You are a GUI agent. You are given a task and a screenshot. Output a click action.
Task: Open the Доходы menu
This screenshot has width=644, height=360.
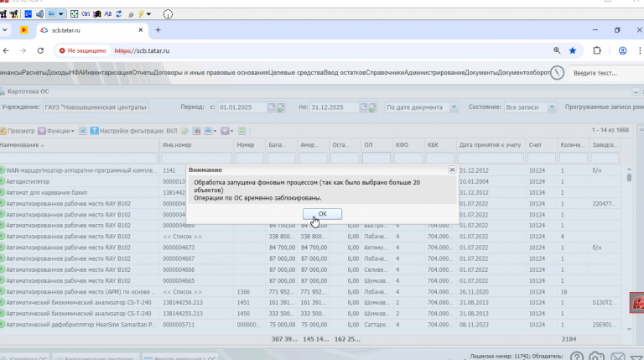pyautogui.click(x=58, y=73)
